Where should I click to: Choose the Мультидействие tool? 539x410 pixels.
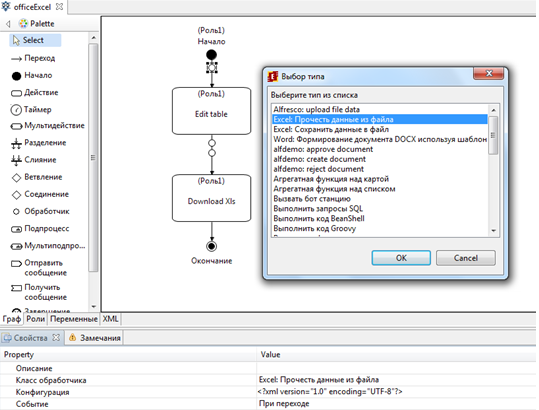tap(48, 126)
